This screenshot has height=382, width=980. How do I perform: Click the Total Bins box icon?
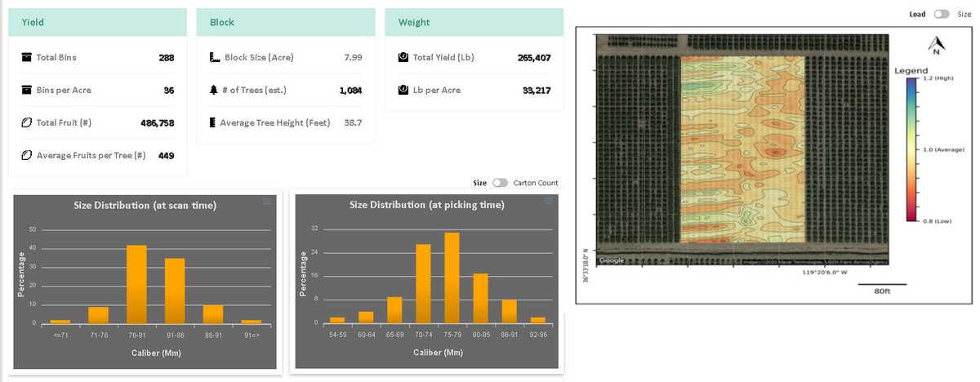click(26, 57)
